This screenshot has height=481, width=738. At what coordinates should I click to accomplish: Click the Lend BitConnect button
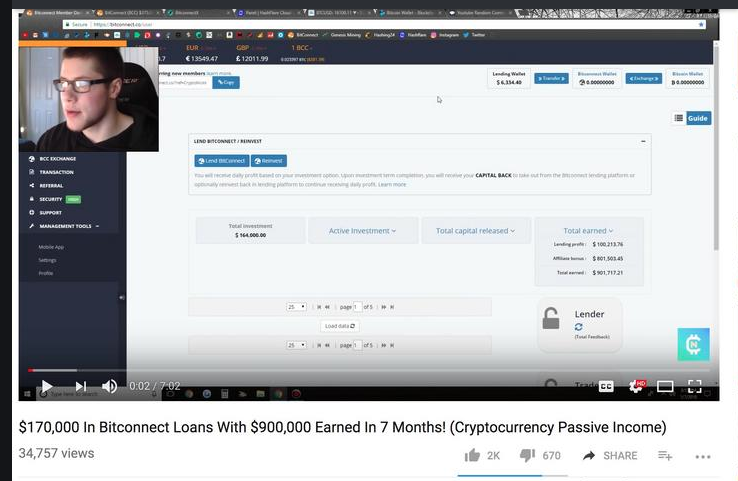222,160
